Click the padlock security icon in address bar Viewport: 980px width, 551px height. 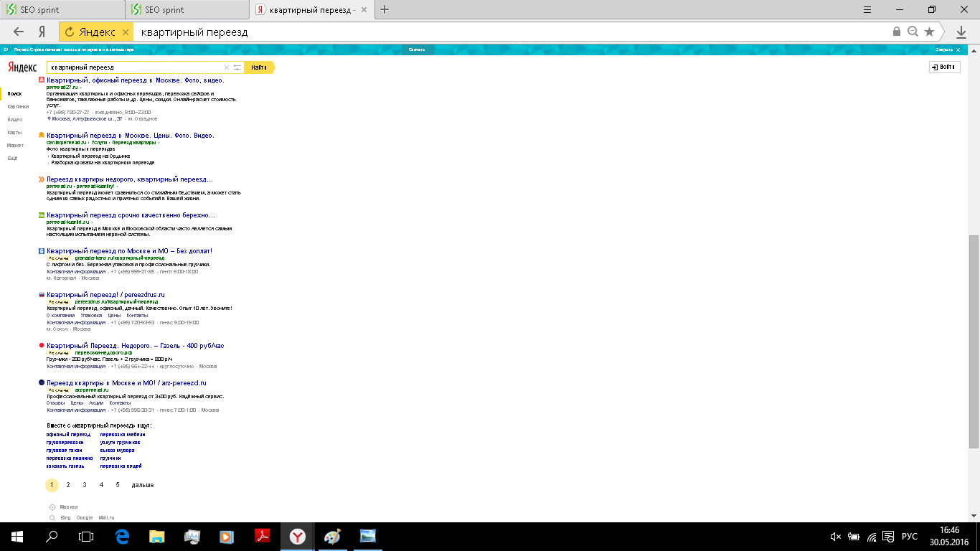(897, 32)
